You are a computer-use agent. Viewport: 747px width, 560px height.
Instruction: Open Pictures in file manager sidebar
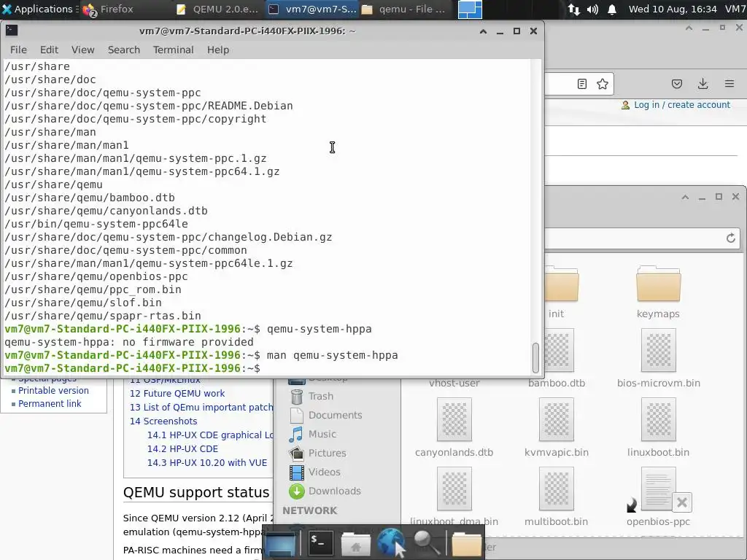318,454
